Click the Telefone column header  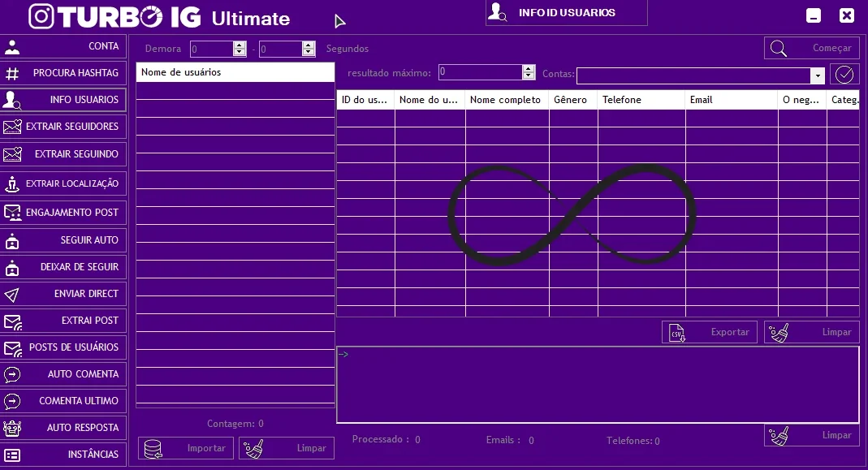[641, 100]
